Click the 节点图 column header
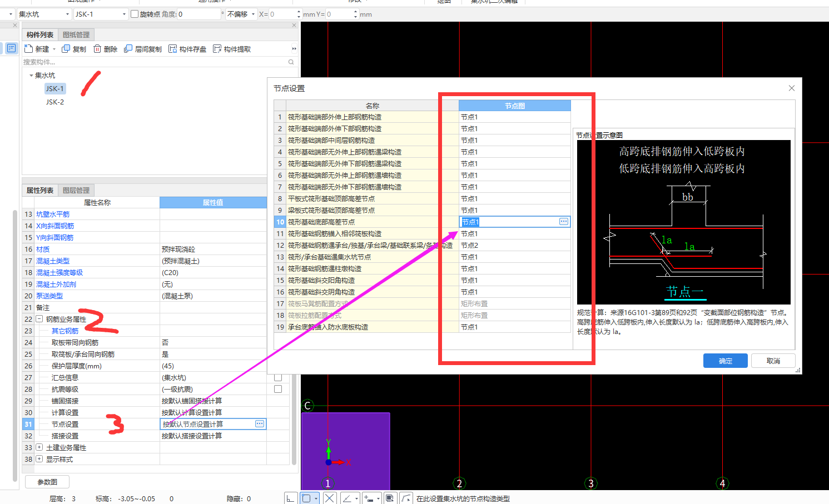 click(514, 106)
